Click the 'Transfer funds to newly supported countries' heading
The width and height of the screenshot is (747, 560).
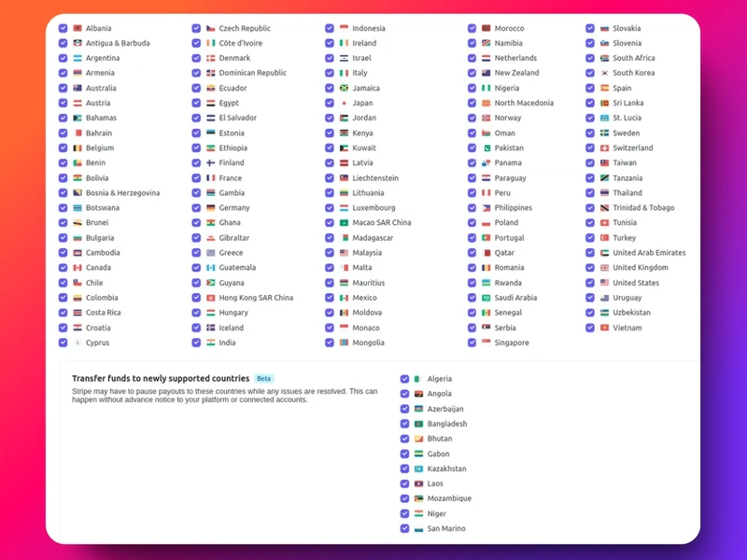161,379
